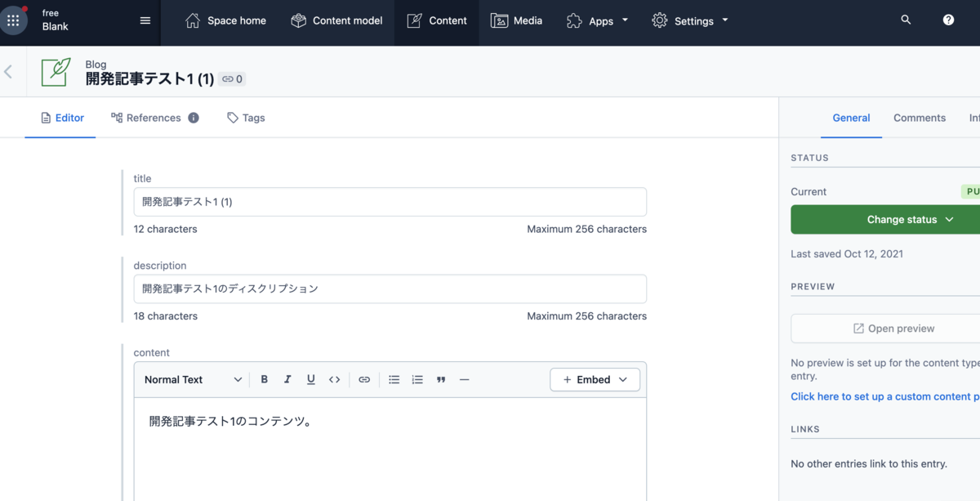
Task: Insert a horizontal rule
Action: click(x=465, y=379)
